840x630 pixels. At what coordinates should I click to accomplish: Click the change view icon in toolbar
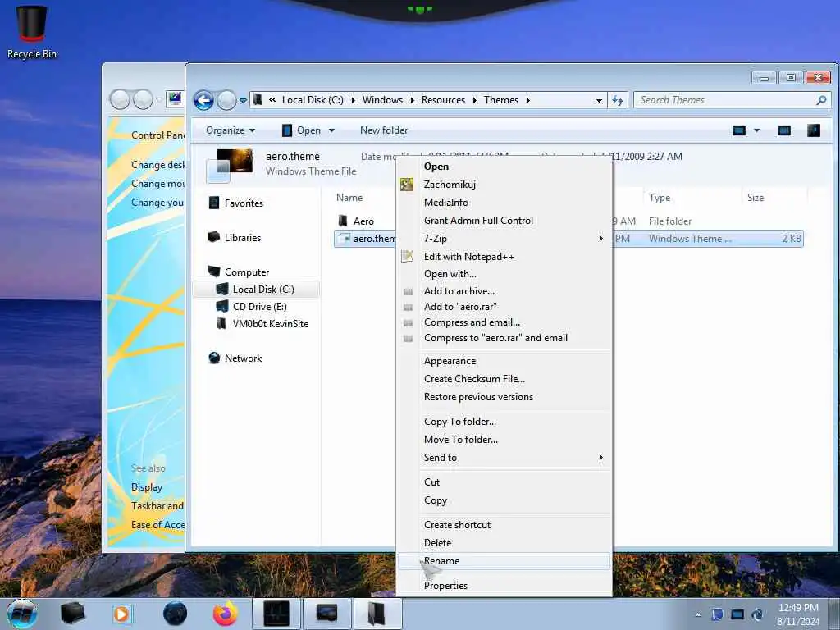tap(739, 130)
